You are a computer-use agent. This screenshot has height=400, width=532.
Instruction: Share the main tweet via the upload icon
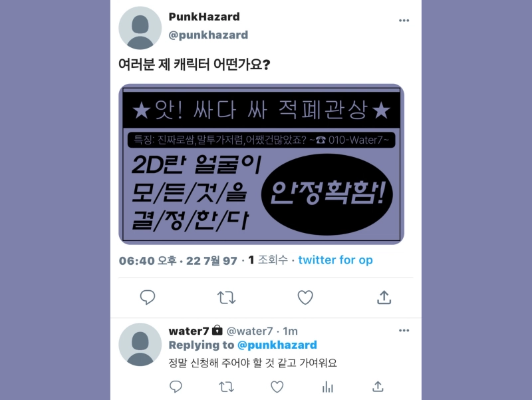[x=384, y=297]
